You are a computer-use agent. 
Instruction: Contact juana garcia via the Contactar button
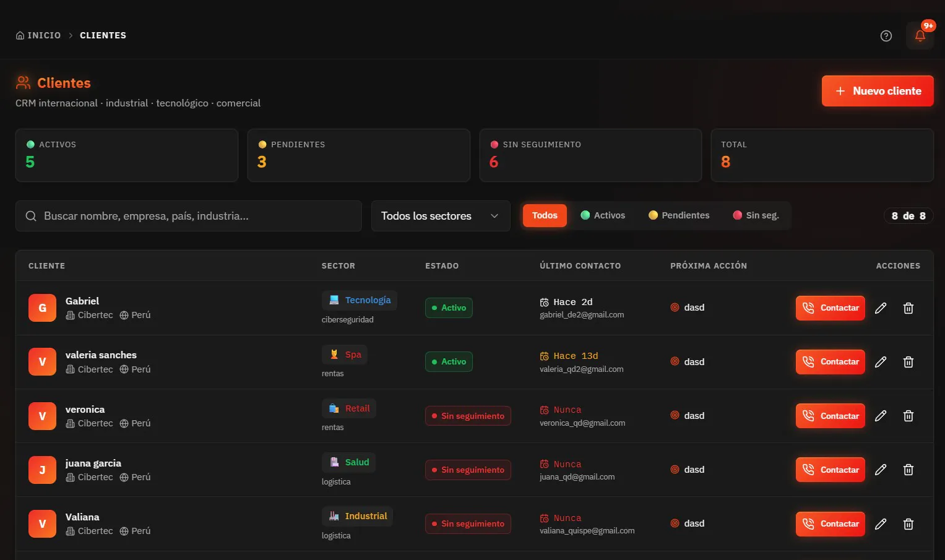831,470
